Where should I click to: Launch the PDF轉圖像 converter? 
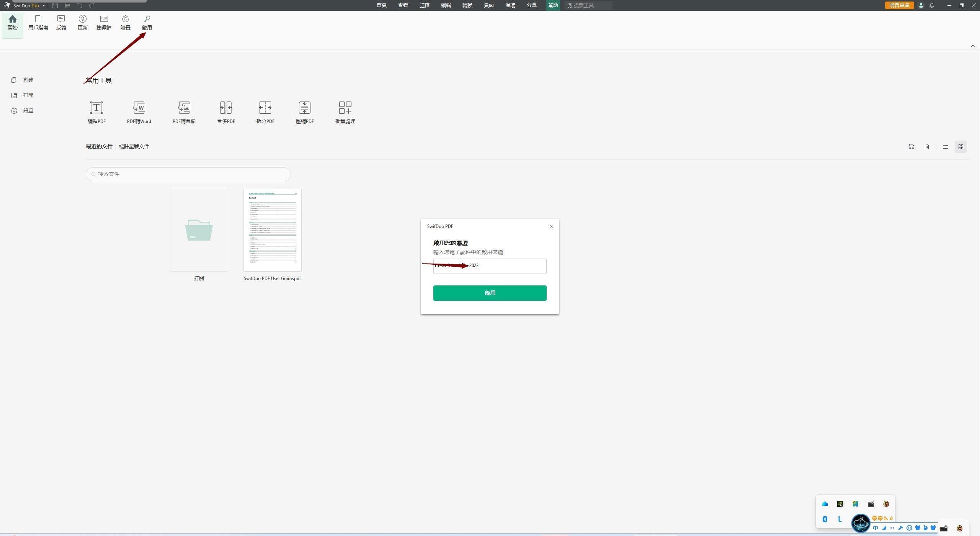184,113
